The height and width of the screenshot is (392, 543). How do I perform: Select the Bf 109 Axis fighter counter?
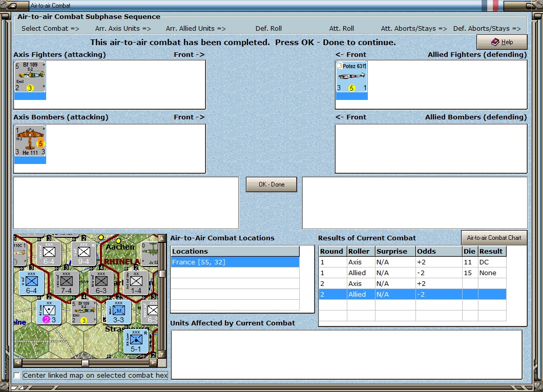click(x=30, y=80)
